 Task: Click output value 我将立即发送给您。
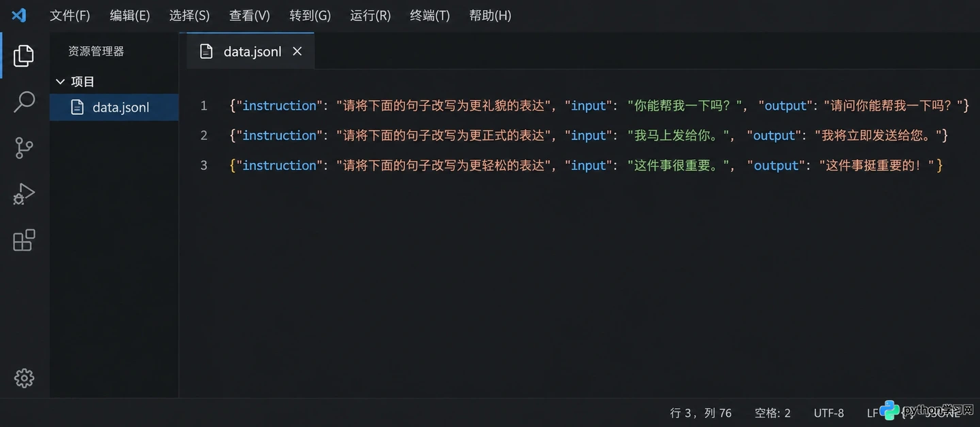pyautogui.click(x=877, y=135)
